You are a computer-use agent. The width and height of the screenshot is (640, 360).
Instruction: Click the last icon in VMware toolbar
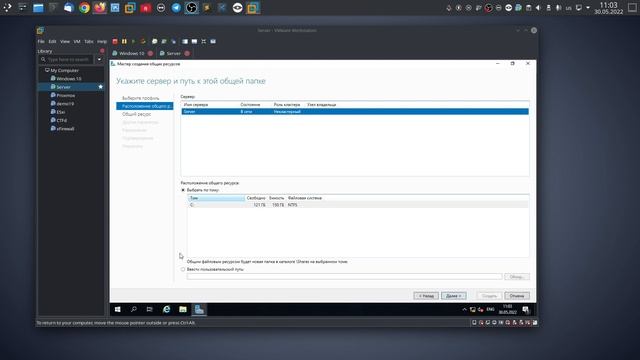click(x=213, y=42)
